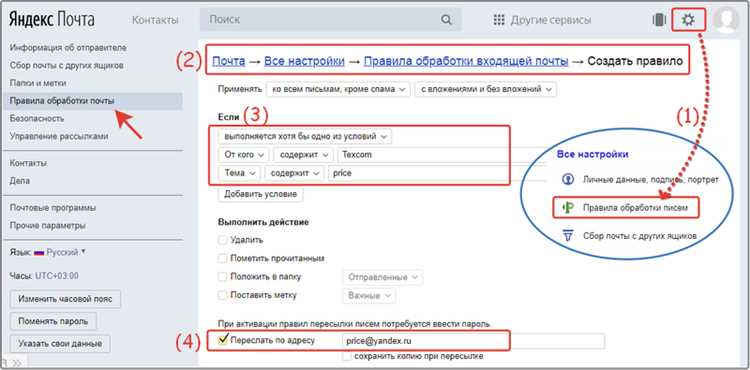Enable Поставить метку checkbox
Screen dimensions: 750x370
click(222, 295)
